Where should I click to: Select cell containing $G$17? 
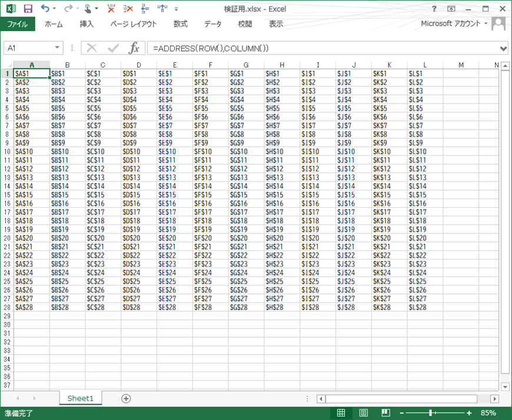coord(246,212)
